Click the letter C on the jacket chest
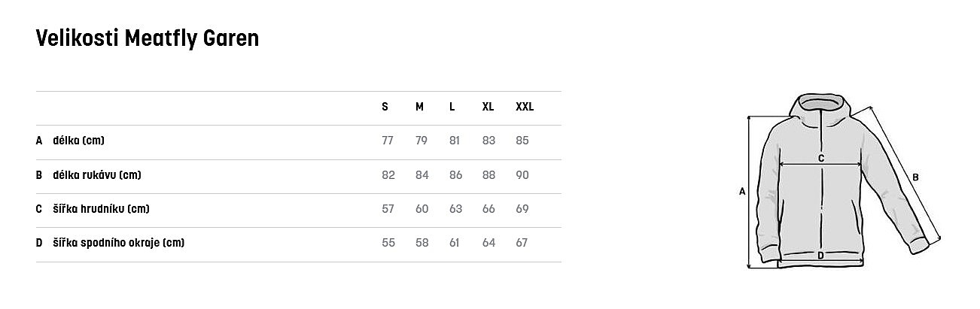The height and width of the screenshot is (309, 980). pos(821,158)
